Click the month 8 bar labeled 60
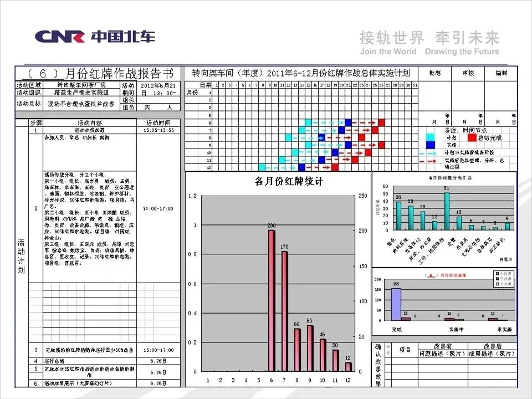The height and width of the screenshot is (399, 532). [x=297, y=350]
